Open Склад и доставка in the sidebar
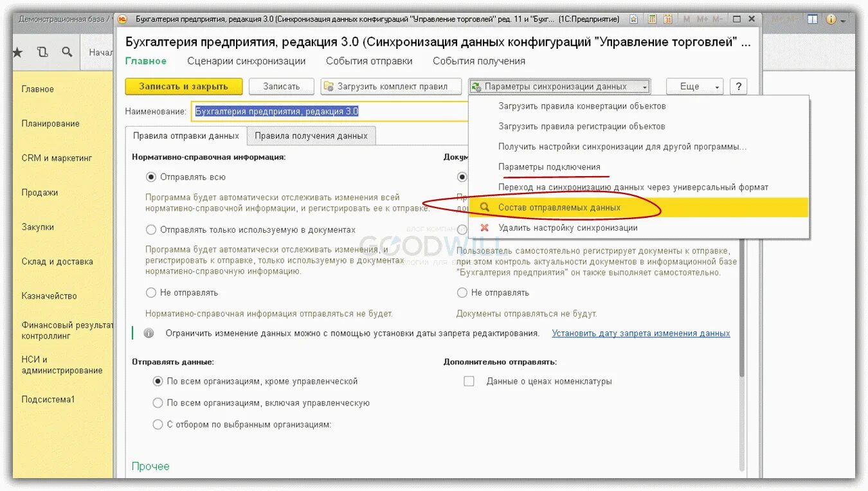This screenshot has height=491, width=868. (x=57, y=262)
